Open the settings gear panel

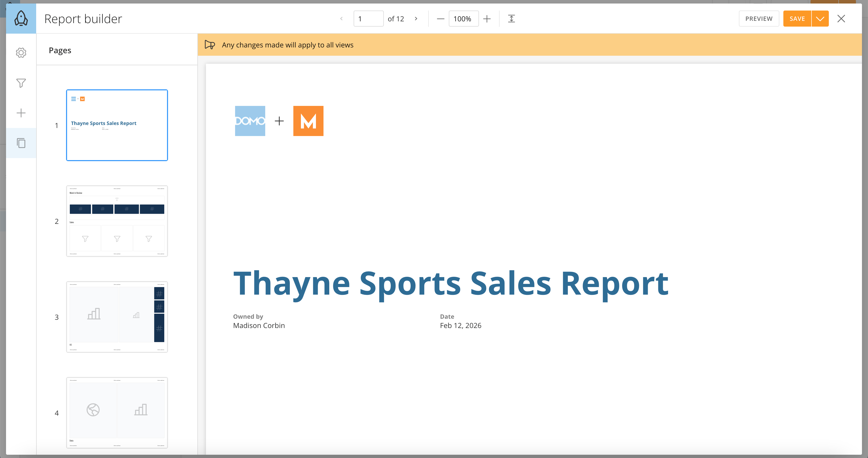21,52
